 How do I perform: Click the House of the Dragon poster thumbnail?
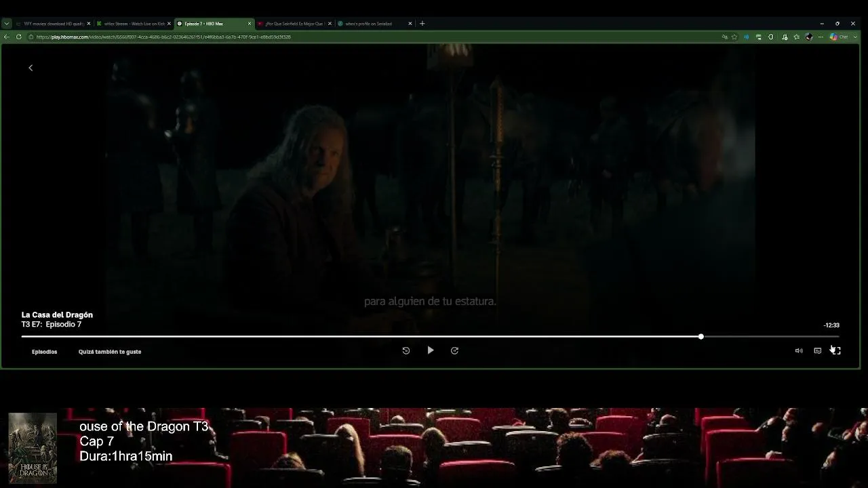(33, 447)
